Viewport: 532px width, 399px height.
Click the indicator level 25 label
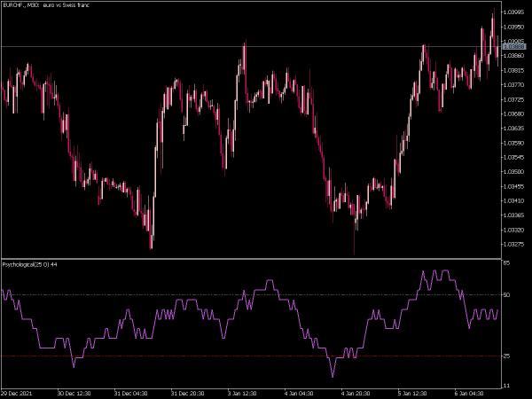point(505,356)
